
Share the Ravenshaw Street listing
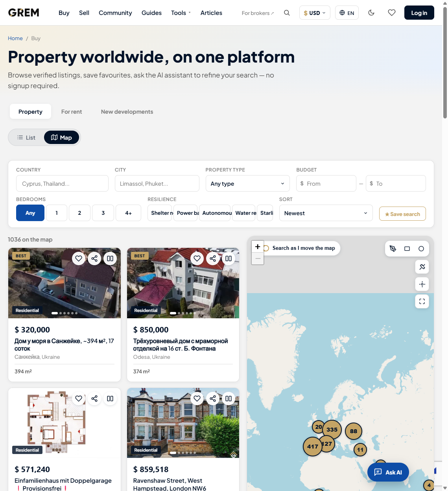click(x=213, y=399)
